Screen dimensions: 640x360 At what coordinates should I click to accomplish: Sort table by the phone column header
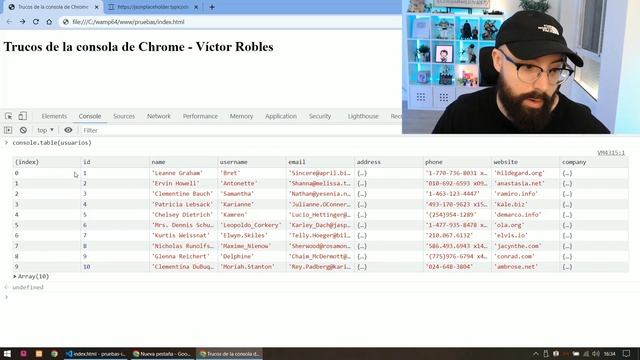click(x=457, y=162)
